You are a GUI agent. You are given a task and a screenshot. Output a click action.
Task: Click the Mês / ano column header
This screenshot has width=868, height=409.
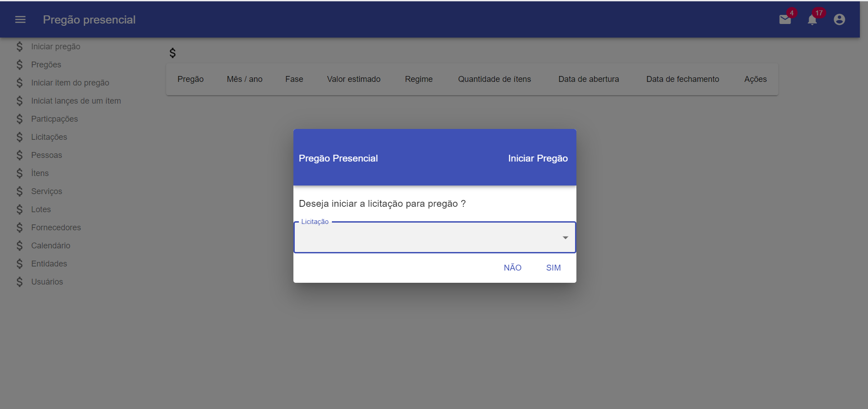tap(245, 79)
